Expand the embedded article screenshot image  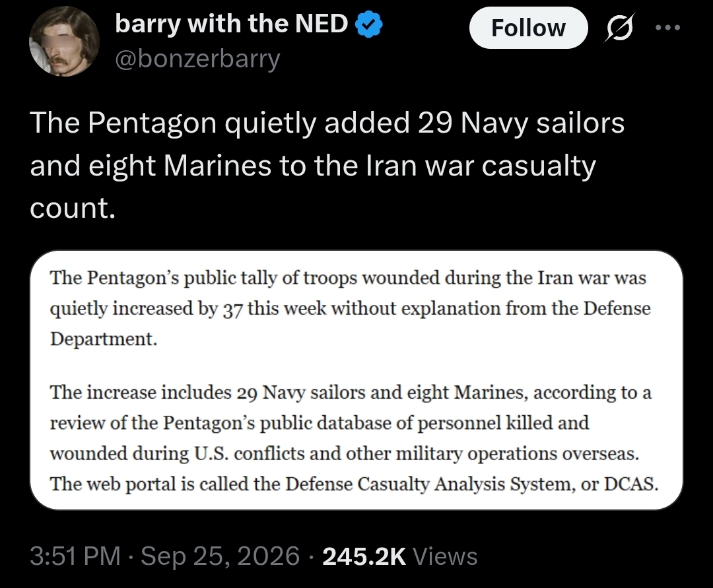click(x=356, y=380)
